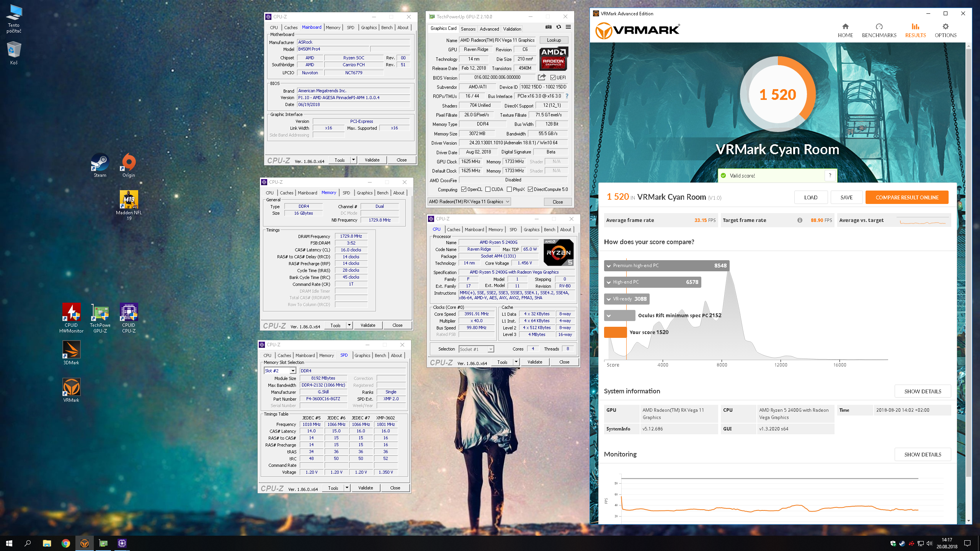The width and height of the screenshot is (980, 551).
Task: Expand the VR-ready comparison bar
Action: 627,299
